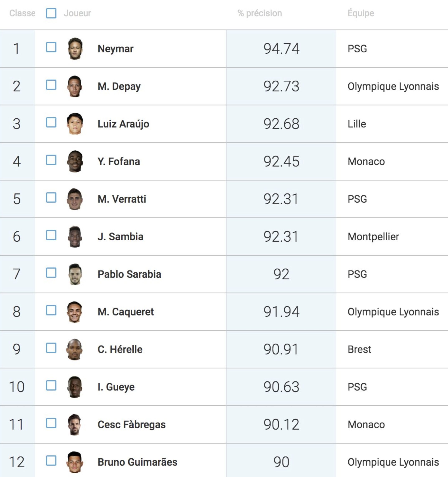Image resolution: width=448 pixels, height=477 pixels.
Task: Toggle the select-all checkbox beside Joueur
Action: click(x=51, y=13)
